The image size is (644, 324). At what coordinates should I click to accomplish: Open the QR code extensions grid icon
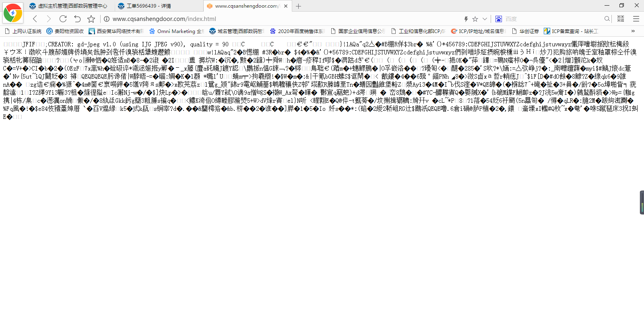[621, 19]
